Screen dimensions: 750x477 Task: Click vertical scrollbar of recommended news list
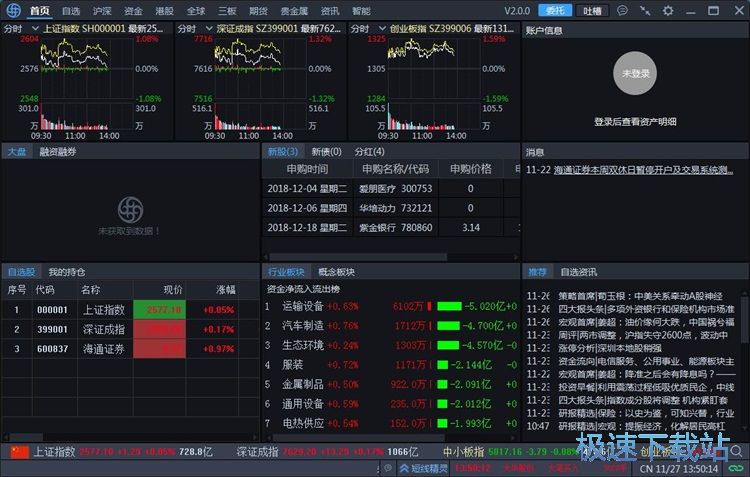(745, 319)
